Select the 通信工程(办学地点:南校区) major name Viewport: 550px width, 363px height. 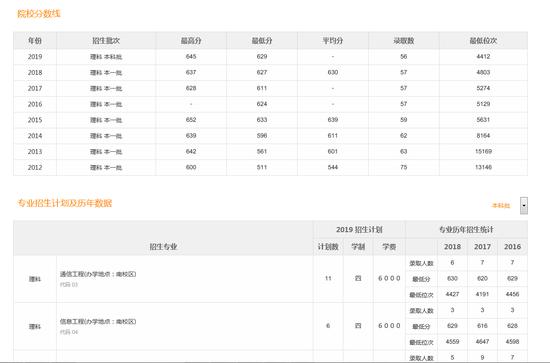[98, 274]
